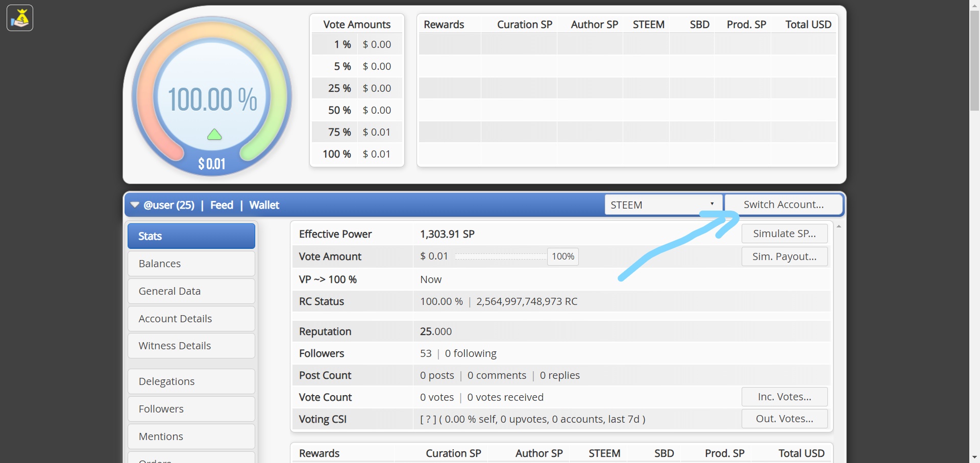Click the SteemWorld logo icon
The height and width of the screenshot is (463, 980).
click(20, 18)
